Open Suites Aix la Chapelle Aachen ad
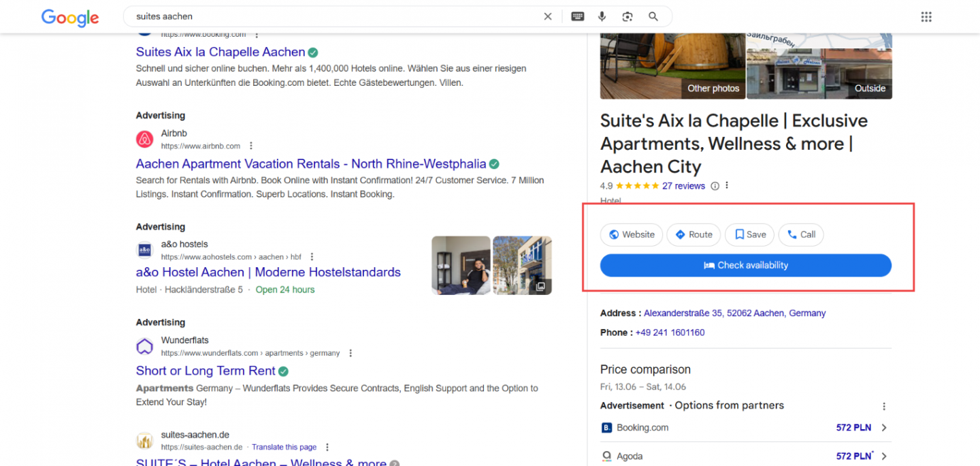The width and height of the screenshot is (980, 466). coord(220,52)
